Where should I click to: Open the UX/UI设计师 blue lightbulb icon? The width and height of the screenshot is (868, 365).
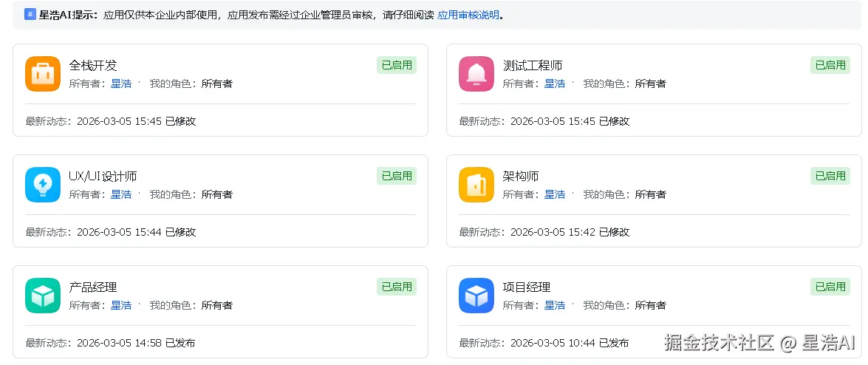(x=43, y=185)
